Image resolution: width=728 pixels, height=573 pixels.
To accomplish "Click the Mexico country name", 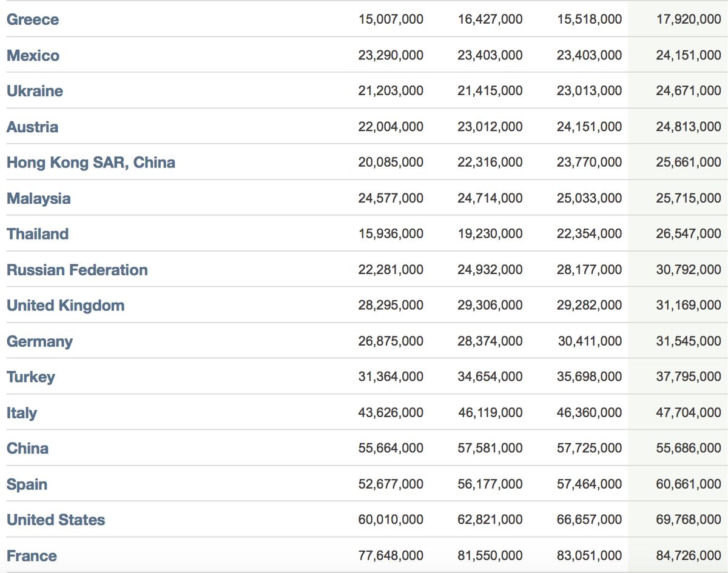I will point(33,55).
